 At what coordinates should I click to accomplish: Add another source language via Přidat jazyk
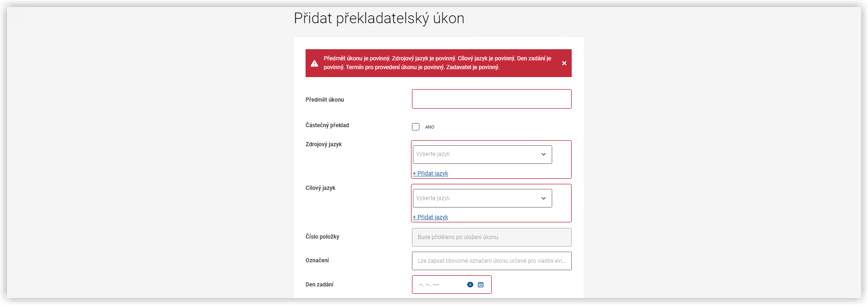431,174
